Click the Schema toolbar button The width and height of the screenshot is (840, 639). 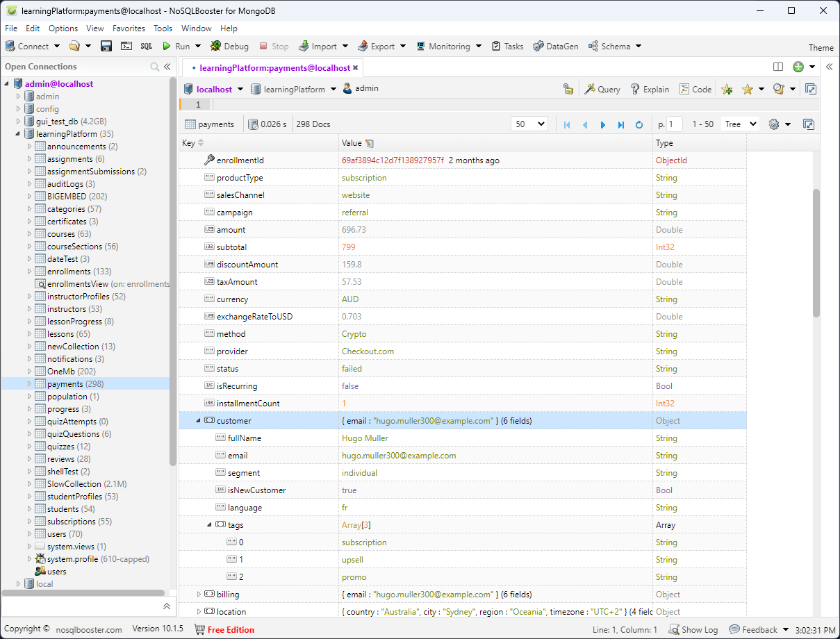(x=609, y=47)
